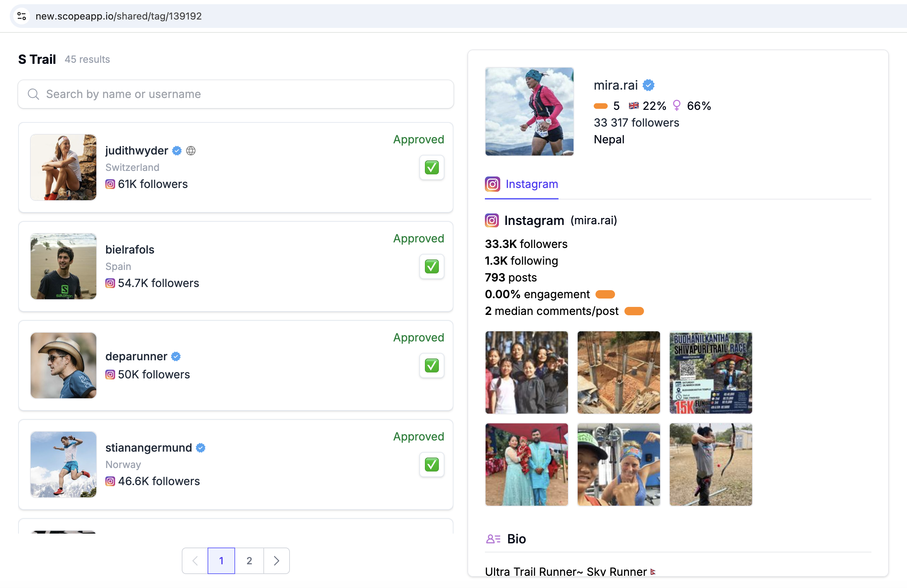
Task: Click the verified badge next to stianangermund
Action: pyautogui.click(x=201, y=448)
